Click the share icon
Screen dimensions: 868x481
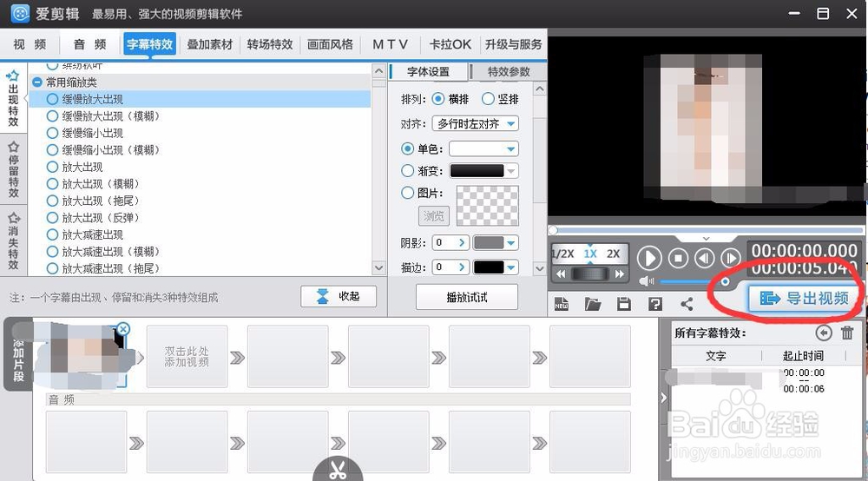[x=687, y=304]
